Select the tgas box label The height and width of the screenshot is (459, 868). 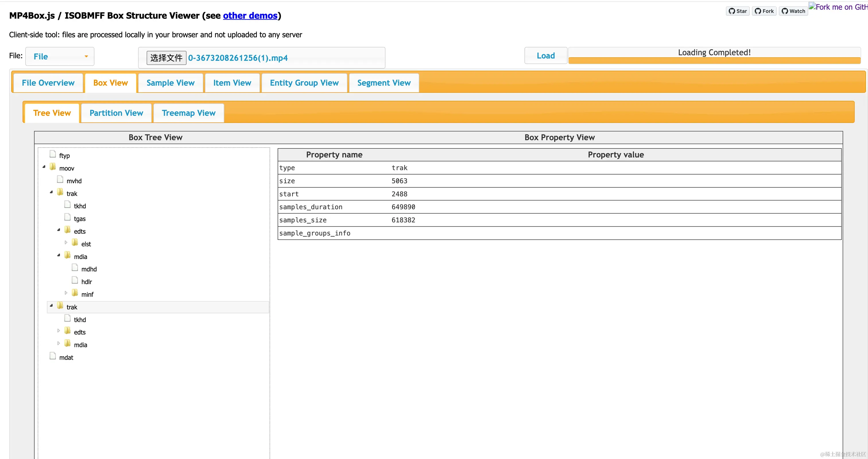80,219
